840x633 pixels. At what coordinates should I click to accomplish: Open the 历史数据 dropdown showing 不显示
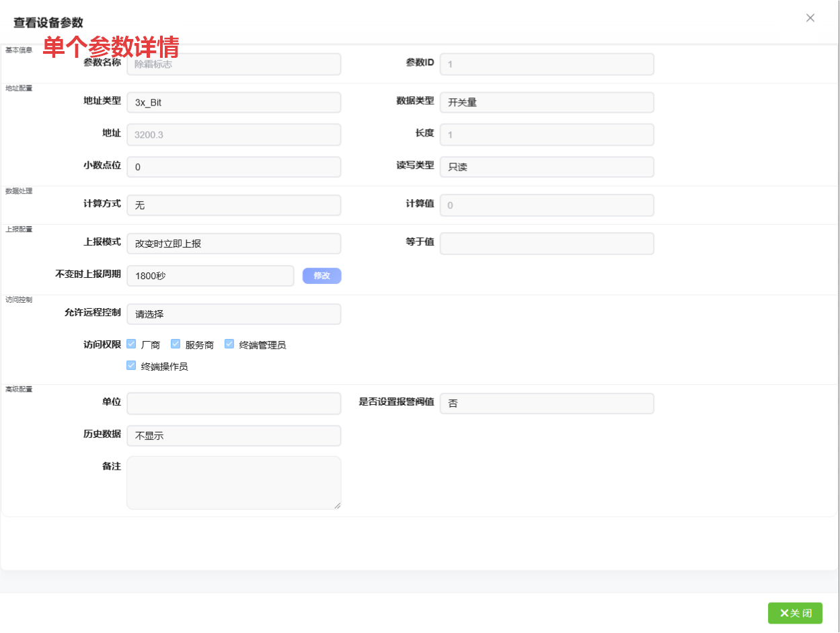[x=234, y=435]
